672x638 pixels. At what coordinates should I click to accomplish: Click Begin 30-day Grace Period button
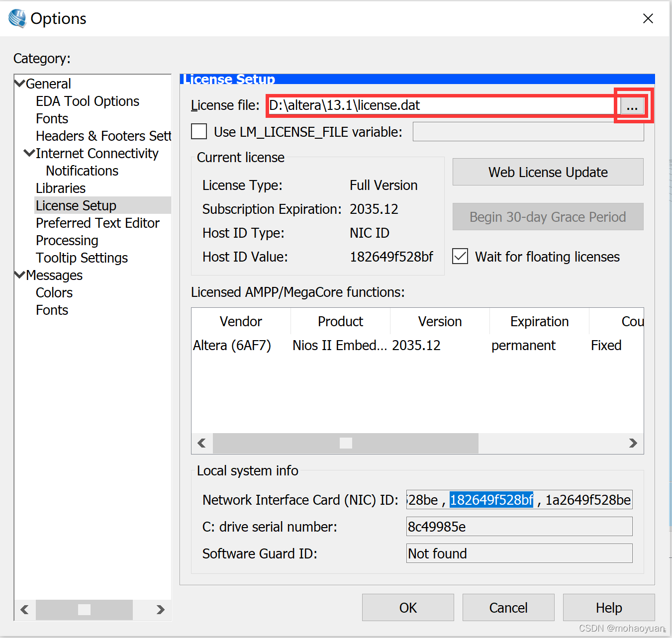pyautogui.click(x=548, y=217)
